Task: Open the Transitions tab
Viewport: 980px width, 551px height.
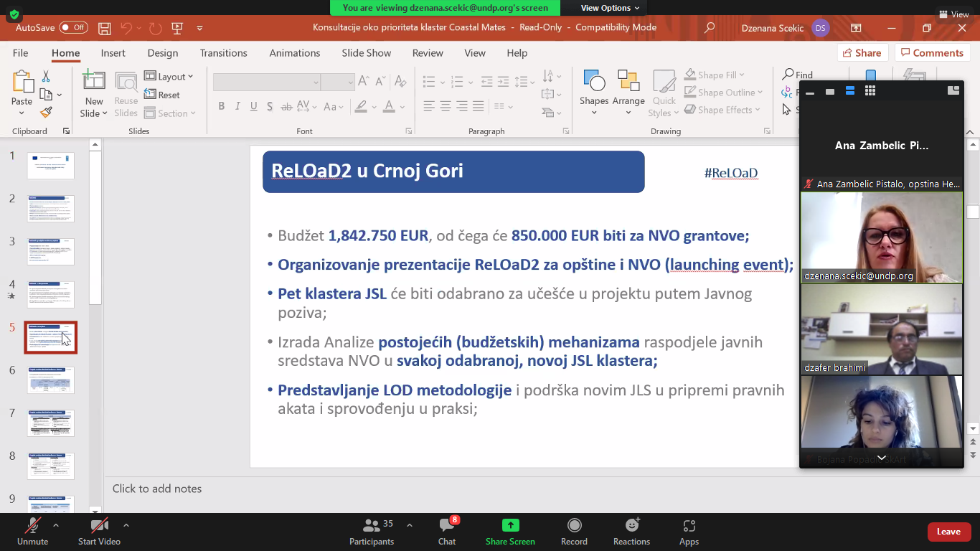Action: (224, 53)
